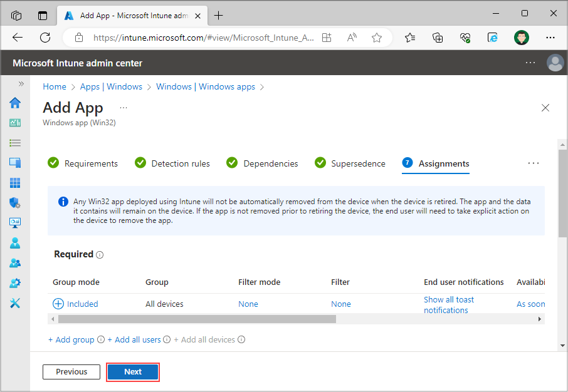Viewport: 568px width, 392px height.
Task: Switch to the Dependencies step
Action: (262, 163)
